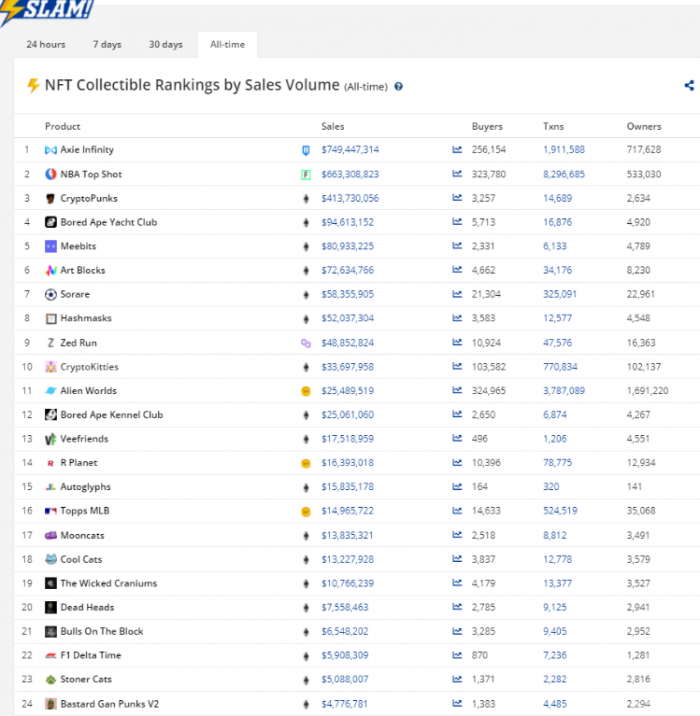Click the Txns column header
The image size is (700, 716).
click(553, 126)
